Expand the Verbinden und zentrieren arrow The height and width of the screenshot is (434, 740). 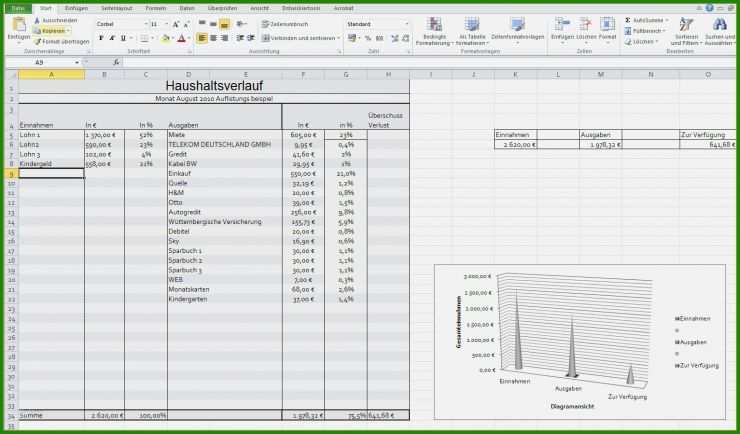coord(338,38)
